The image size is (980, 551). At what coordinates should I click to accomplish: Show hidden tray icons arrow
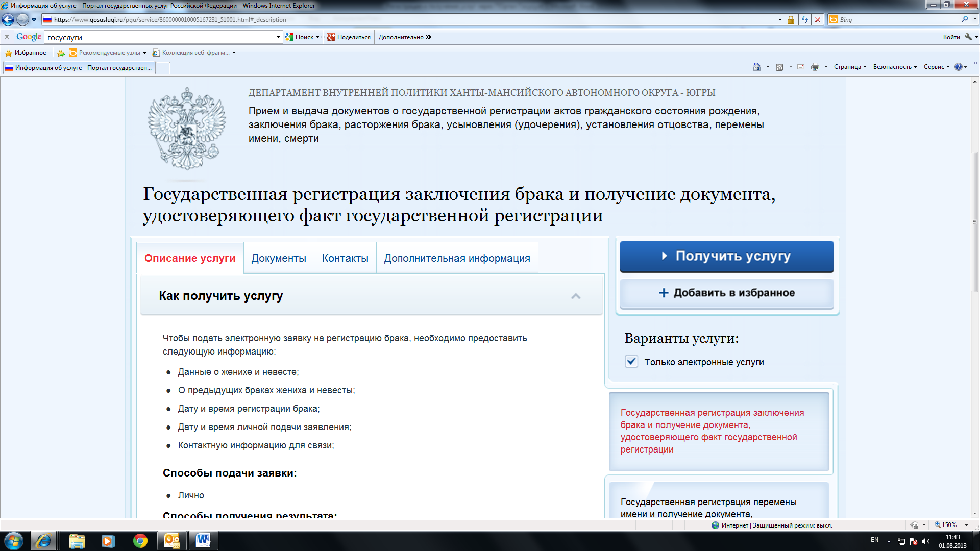click(x=889, y=541)
